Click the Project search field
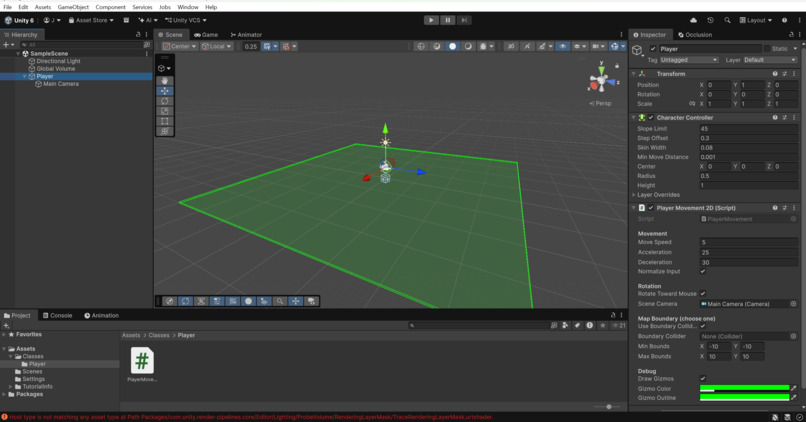This screenshot has width=806, height=422. 479,325
